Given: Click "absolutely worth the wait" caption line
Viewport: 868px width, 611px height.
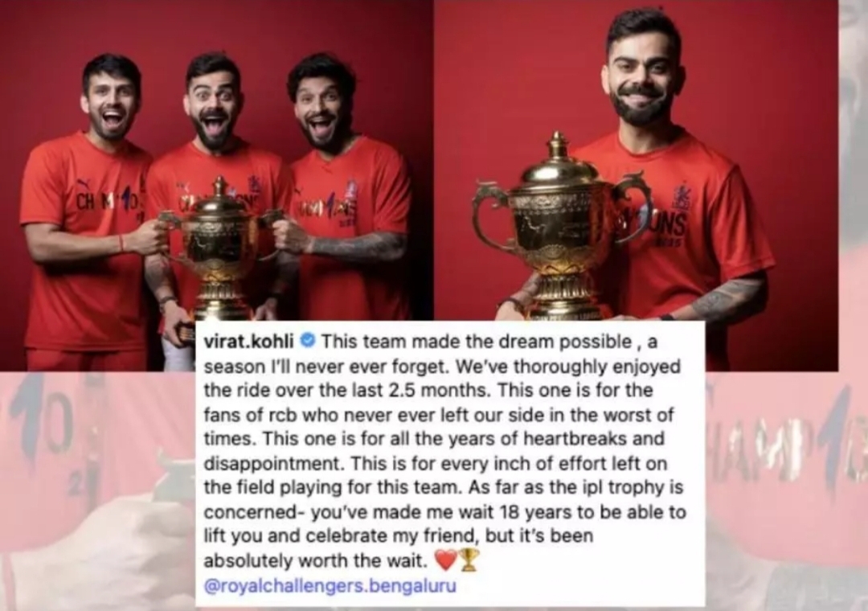Looking at the screenshot, I should [x=316, y=560].
